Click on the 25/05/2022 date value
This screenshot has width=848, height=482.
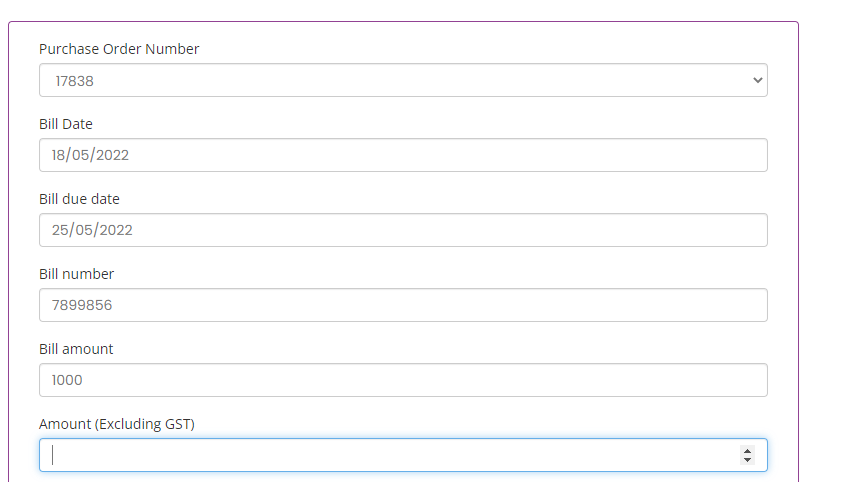coord(92,230)
